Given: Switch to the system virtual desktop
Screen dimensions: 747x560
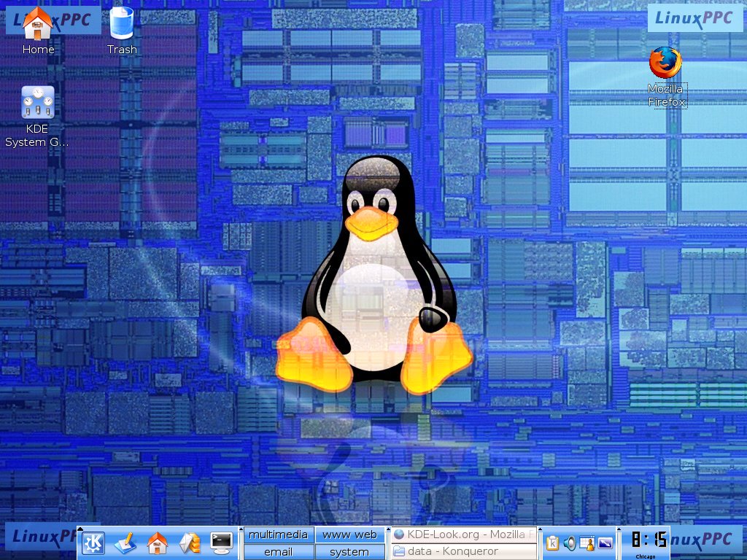Looking at the screenshot, I should [349, 552].
